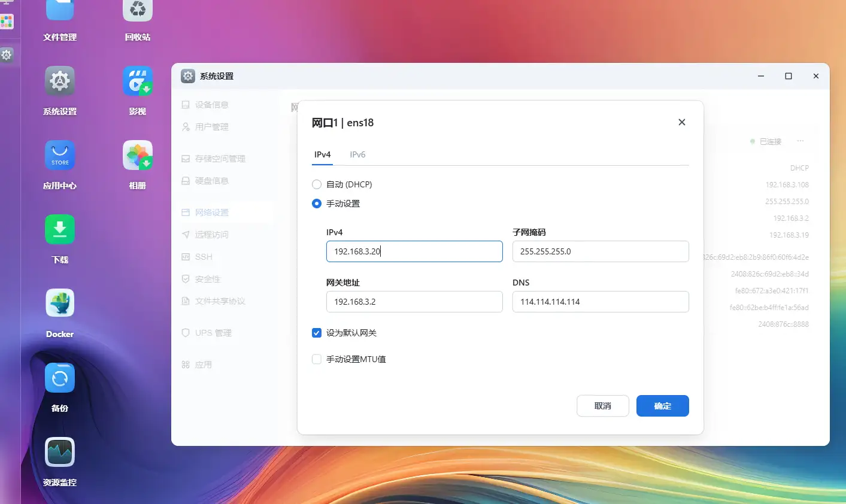Click the 子网掩码 subnet mask field

click(x=600, y=251)
